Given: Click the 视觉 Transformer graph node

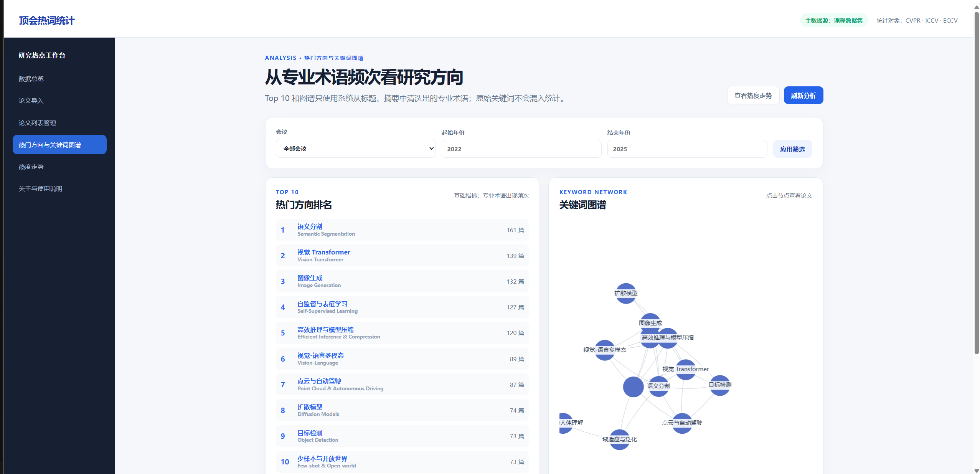Looking at the screenshot, I should click(x=686, y=370).
